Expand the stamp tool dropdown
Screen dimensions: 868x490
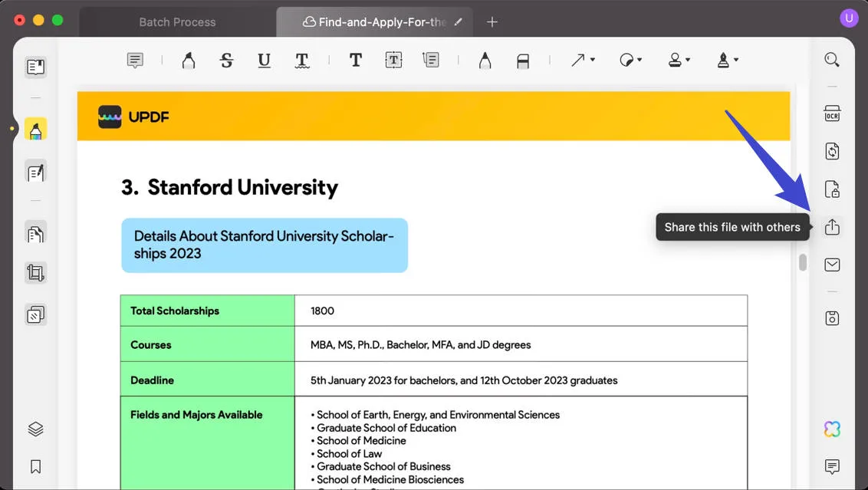[679, 60]
